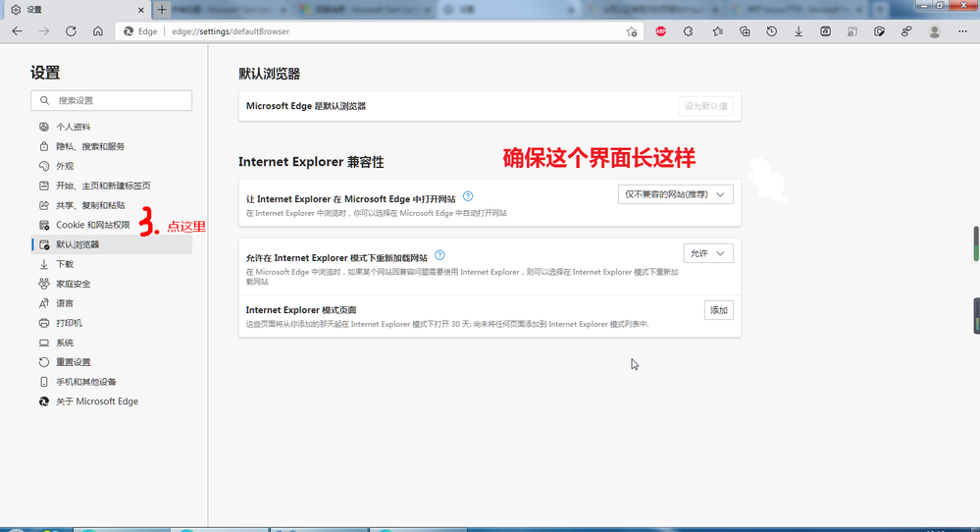Go back to the previous page
Screen dimensions: 980x532
tap(17, 31)
